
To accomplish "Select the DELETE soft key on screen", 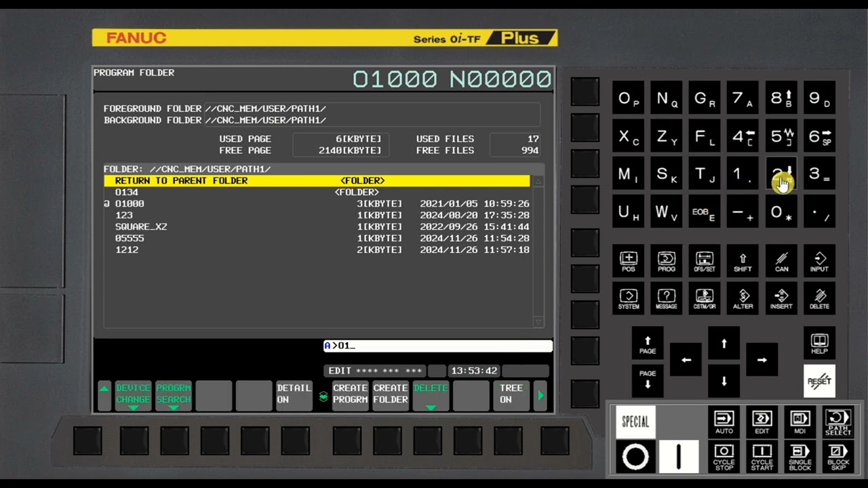I will [431, 395].
